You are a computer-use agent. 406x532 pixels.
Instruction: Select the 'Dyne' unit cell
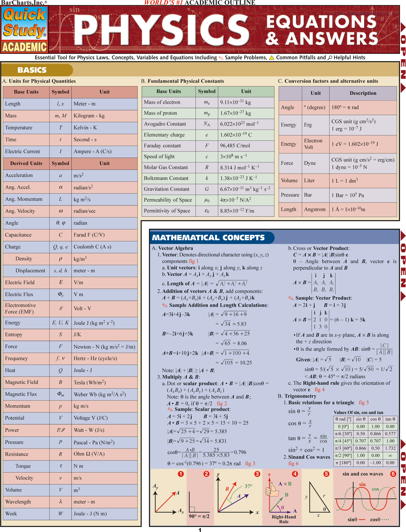tap(315, 163)
